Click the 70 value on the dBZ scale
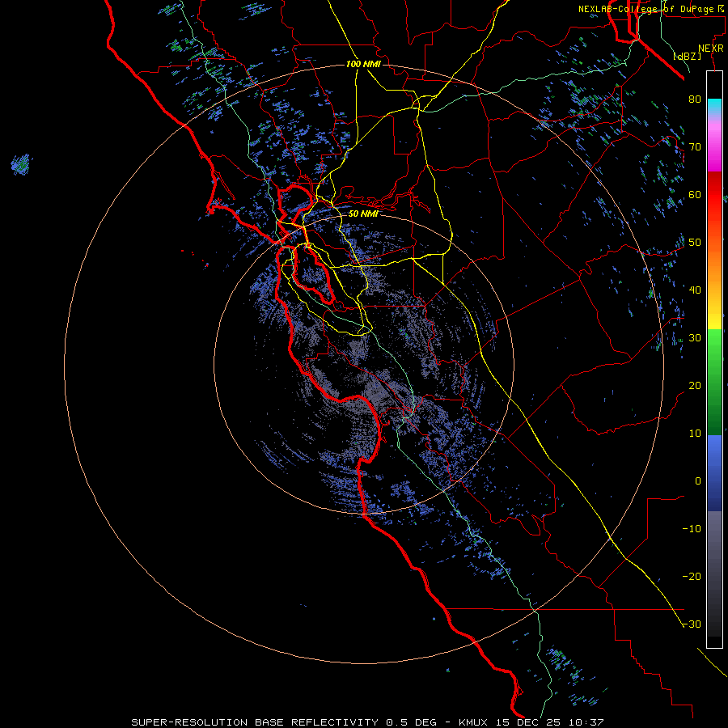 pyautogui.click(x=695, y=146)
